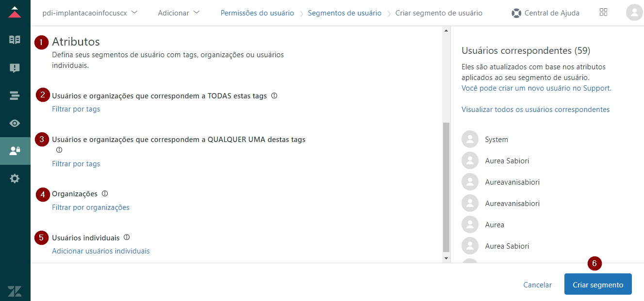
Task: Click the Cancelar link
Action: (x=537, y=285)
